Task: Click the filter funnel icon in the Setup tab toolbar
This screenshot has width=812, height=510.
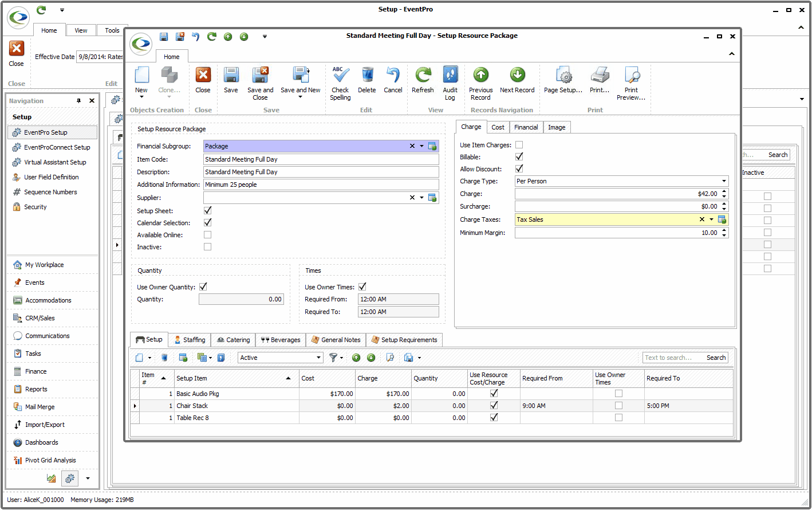Action: (333, 358)
